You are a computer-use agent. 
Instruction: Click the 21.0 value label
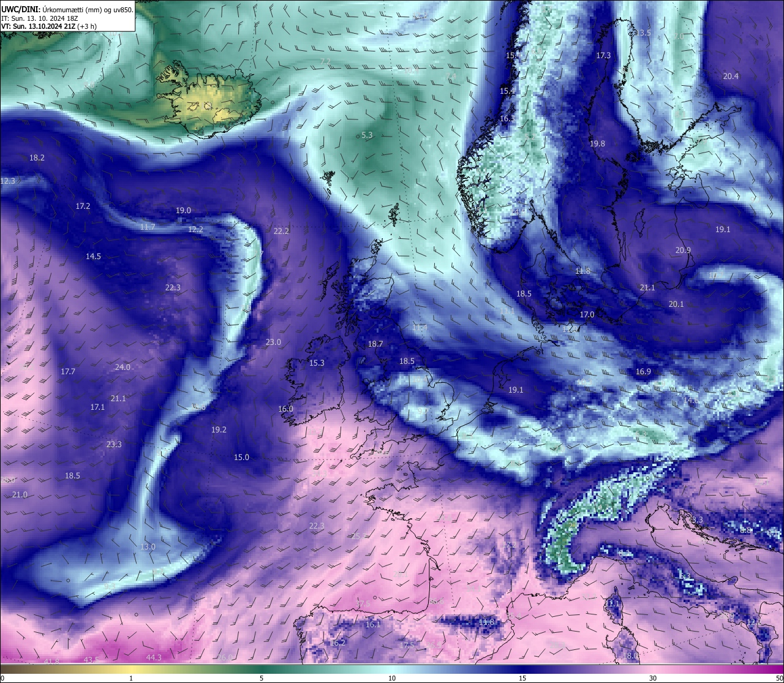[20, 495]
